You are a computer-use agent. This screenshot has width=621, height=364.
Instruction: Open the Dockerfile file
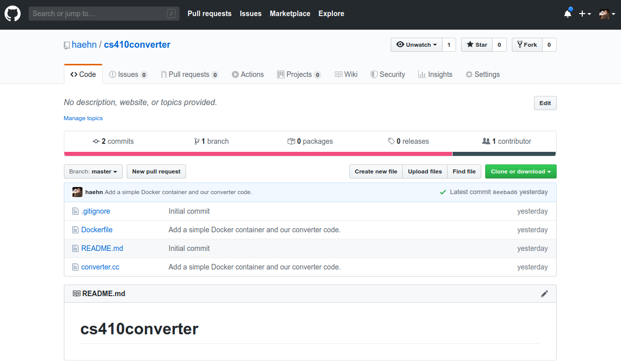(97, 230)
